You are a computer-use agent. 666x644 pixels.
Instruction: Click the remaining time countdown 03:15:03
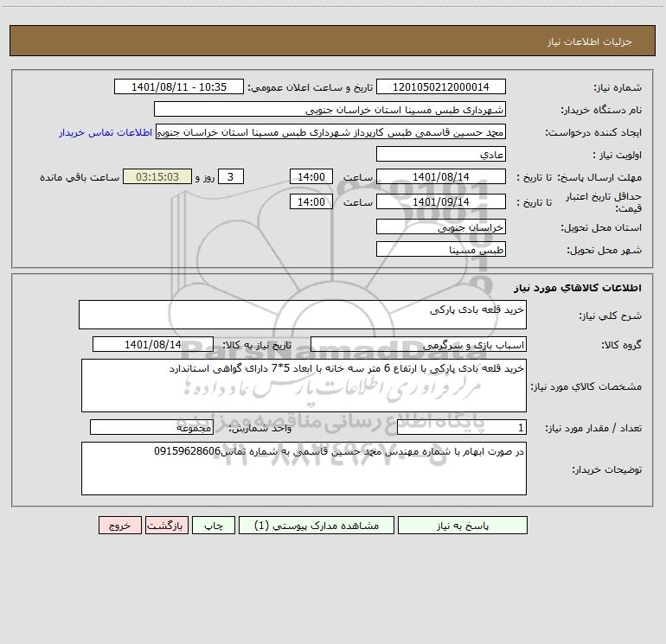click(x=157, y=176)
